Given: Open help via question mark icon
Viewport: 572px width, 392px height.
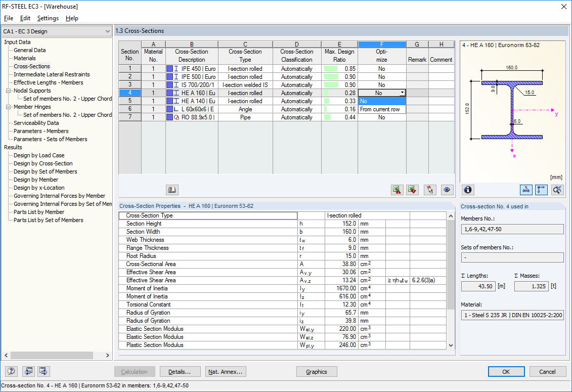Looking at the screenshot, I should click(11, 372).
